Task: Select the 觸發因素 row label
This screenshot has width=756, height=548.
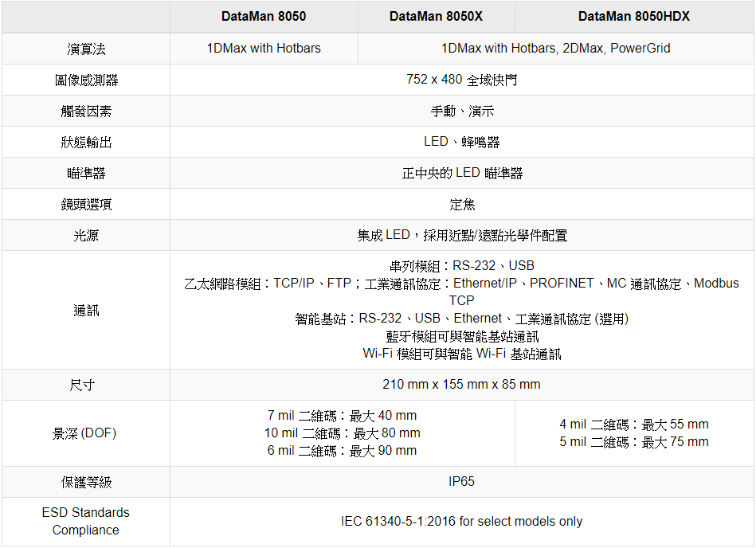Action: [86, 111]
